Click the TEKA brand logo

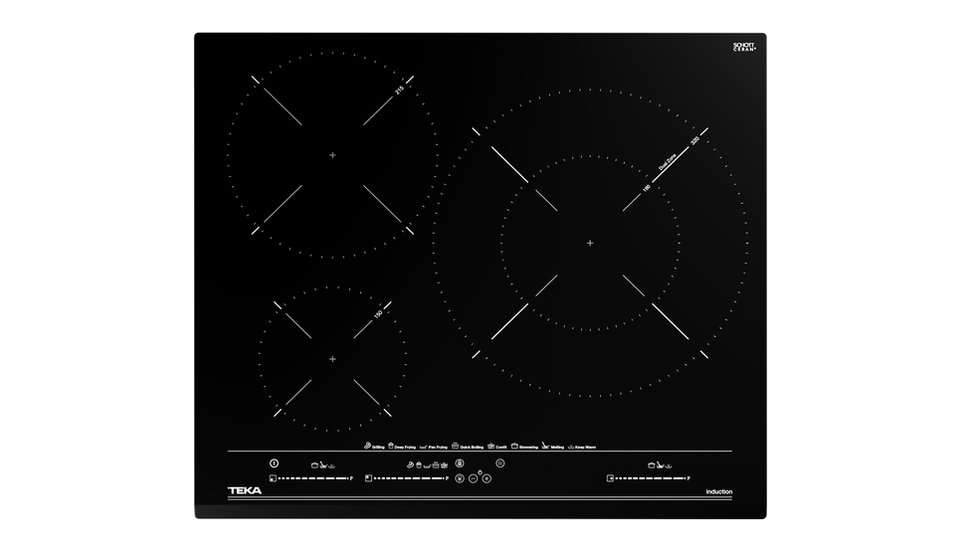pos(245,491)
